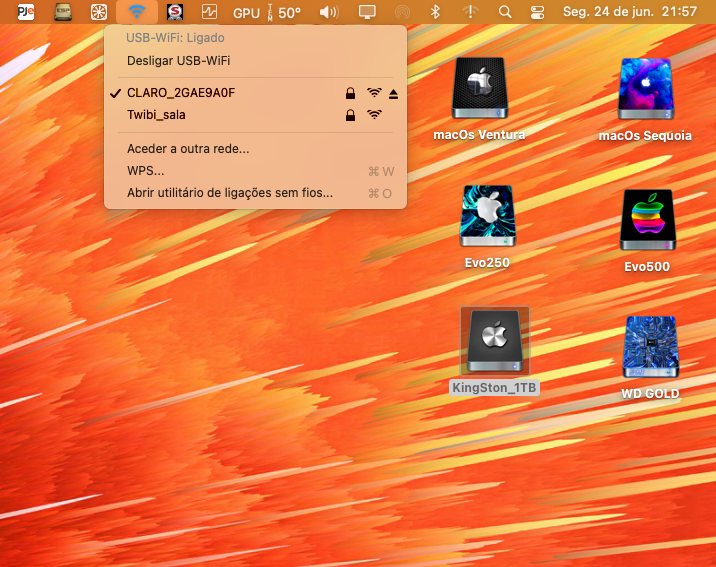The width and height of the screenshot is (716, 567).
Task: Open the display menu bar icon
Action: point(367,12)
